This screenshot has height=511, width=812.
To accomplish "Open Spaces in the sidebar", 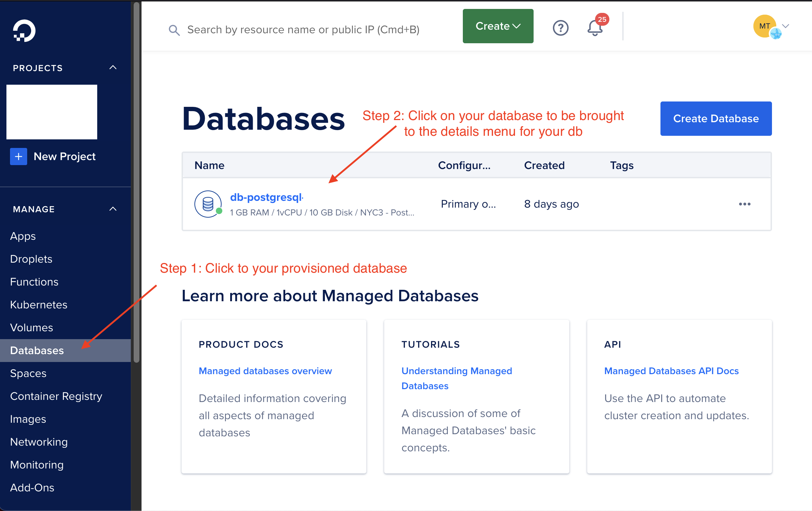I will [x=28, y=373].
